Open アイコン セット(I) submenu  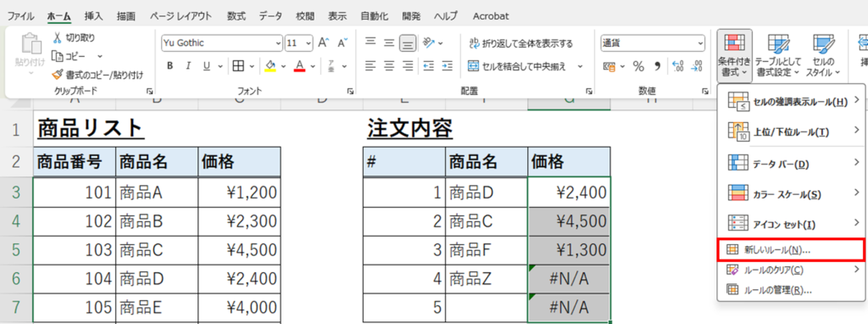[x=790, y=224]
